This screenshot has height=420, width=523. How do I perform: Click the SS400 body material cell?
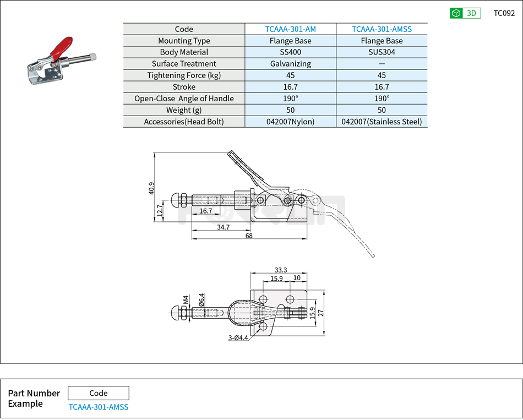point(291,52)
